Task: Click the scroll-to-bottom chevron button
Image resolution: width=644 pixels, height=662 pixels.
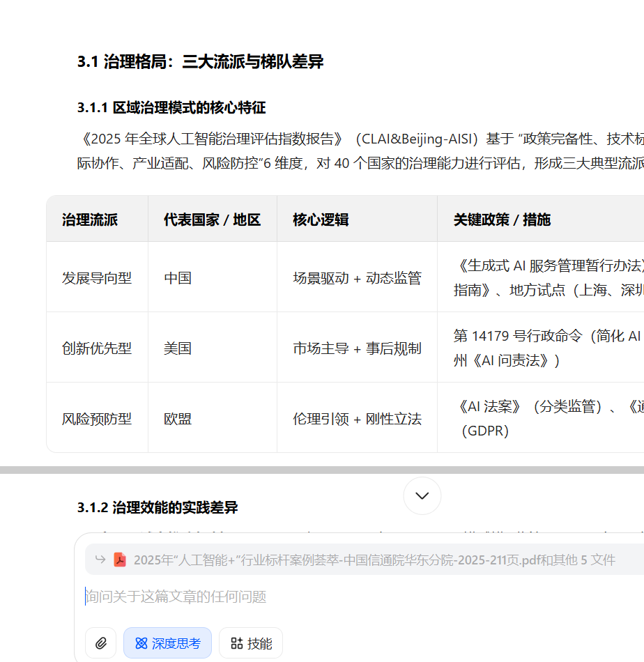Action: click(422, 495)
